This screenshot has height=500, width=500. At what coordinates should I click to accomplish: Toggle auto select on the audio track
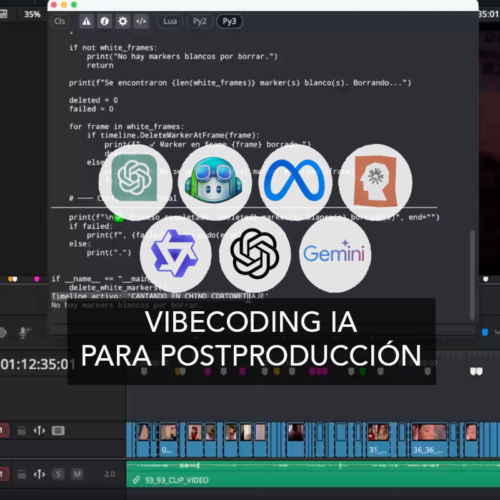(x=39, y=474)
